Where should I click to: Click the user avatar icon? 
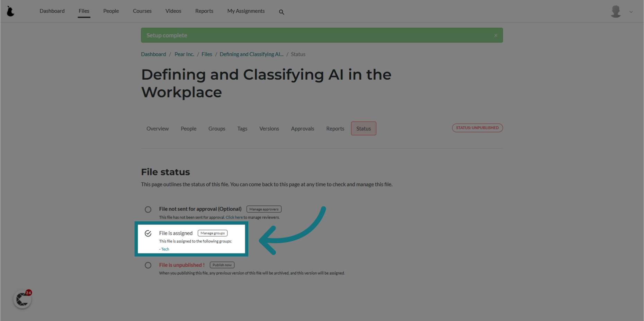(616, 11)
